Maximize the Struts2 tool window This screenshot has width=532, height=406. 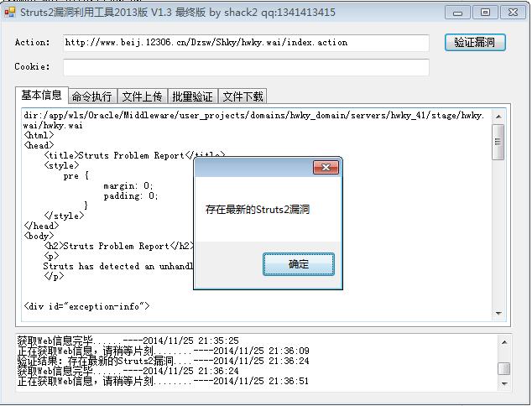point(485,13)
